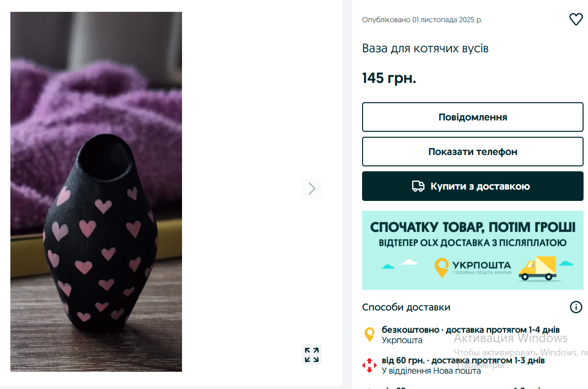
Task: Click the publication date text Опубліковано 01 листопада
Action: click(x=422, y=20)
